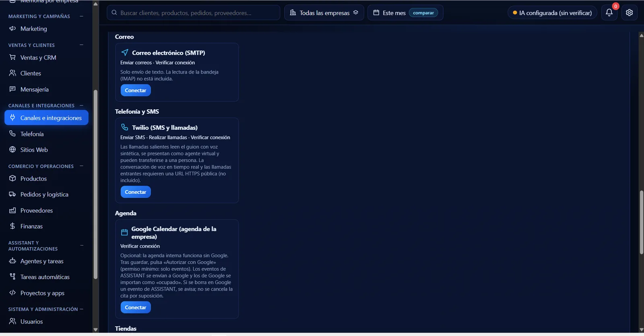
Task: Click the Google Calendar icon on card
Action: (x=124, y=232)
